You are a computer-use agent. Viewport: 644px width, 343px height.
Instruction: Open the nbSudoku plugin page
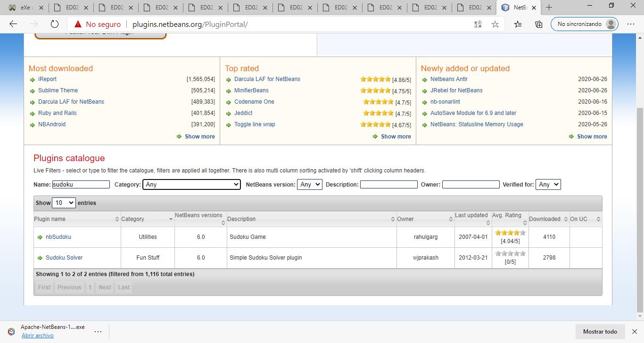pos(58,237)
